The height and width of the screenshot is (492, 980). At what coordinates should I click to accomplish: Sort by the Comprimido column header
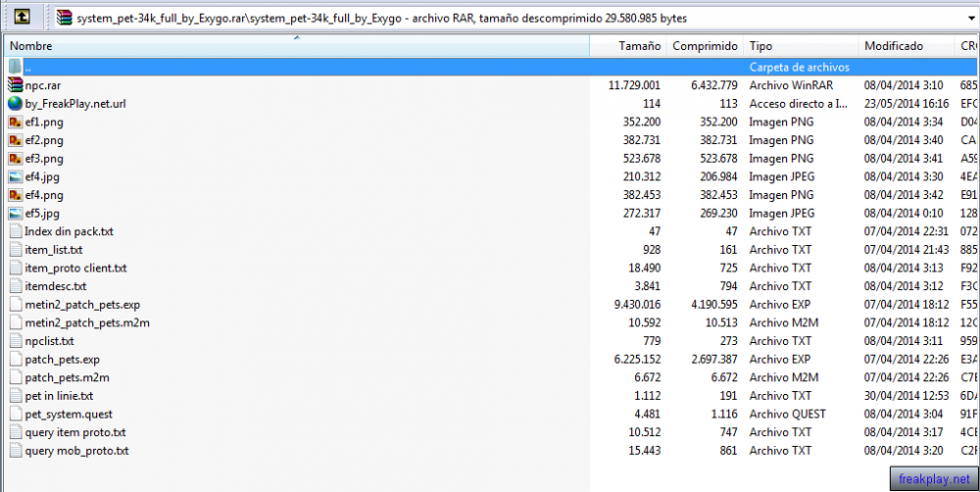coord(705,46)
